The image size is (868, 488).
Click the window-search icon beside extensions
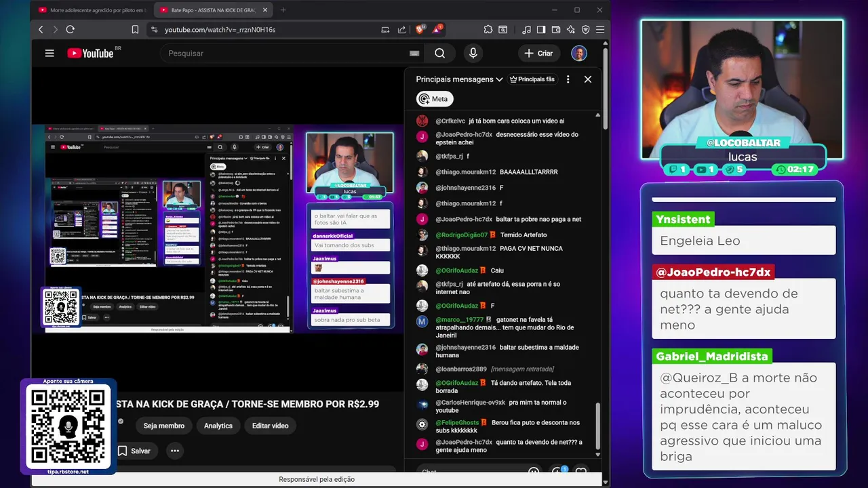pyautogui.click(x=503, y=30)
